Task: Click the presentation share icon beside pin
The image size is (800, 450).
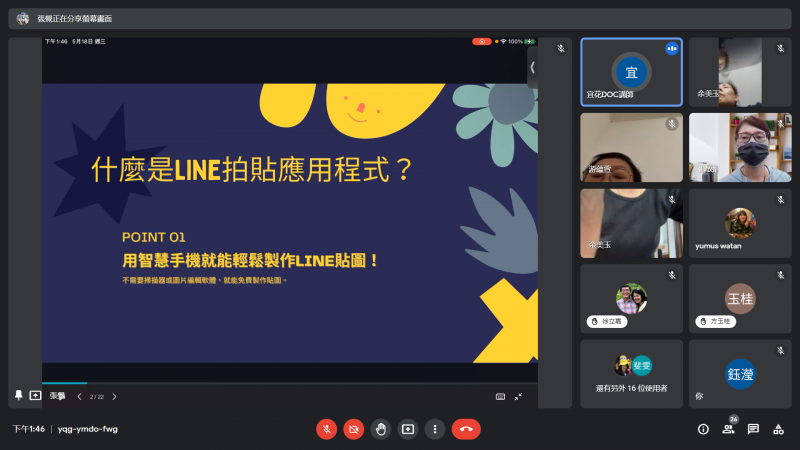Action: click(35, 395)
